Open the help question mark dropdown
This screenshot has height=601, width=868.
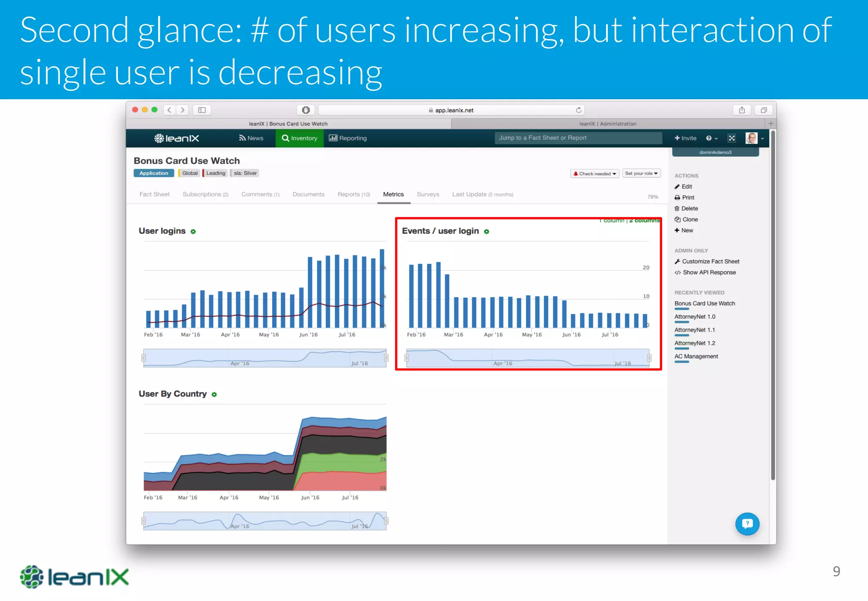tap(712, 138)
